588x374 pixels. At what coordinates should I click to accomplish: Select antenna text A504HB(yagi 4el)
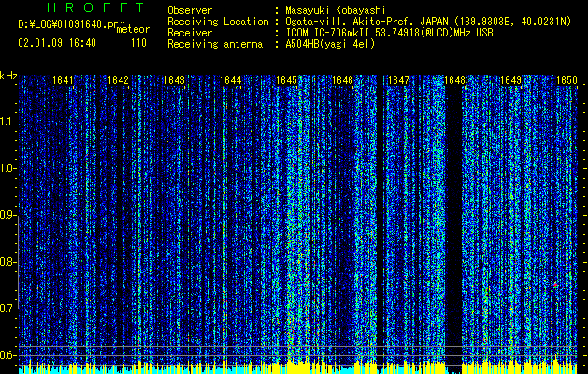pyautogui.click(x=330, y=44)
